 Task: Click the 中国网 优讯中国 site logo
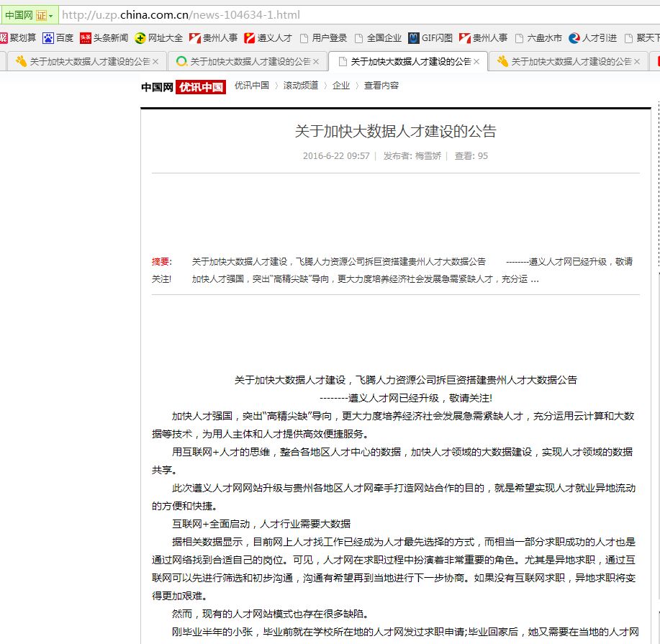(x=183, y=87)
